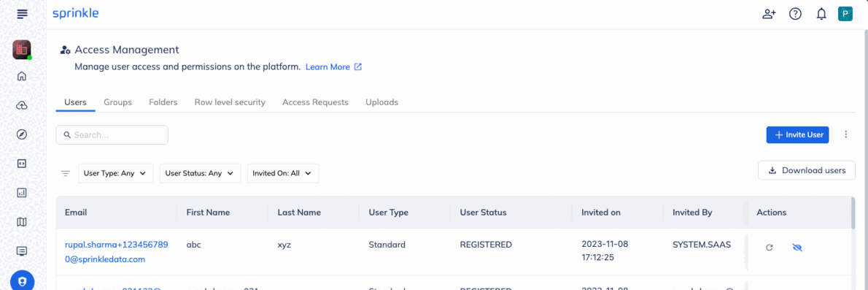The height and width of the screenshot is (290, 868).
Task: Open the compass Explore sidebar icon
Action: click(x=22, y=134)
